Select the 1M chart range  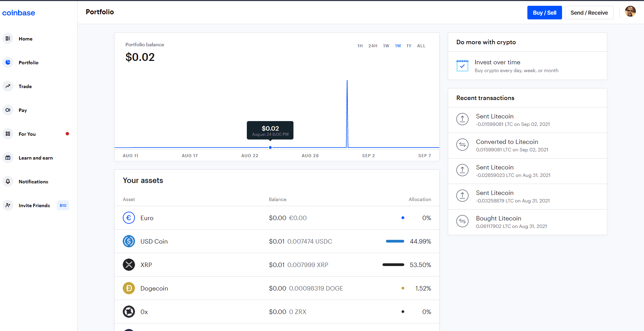pyautogui.click(x=398, y=46)
